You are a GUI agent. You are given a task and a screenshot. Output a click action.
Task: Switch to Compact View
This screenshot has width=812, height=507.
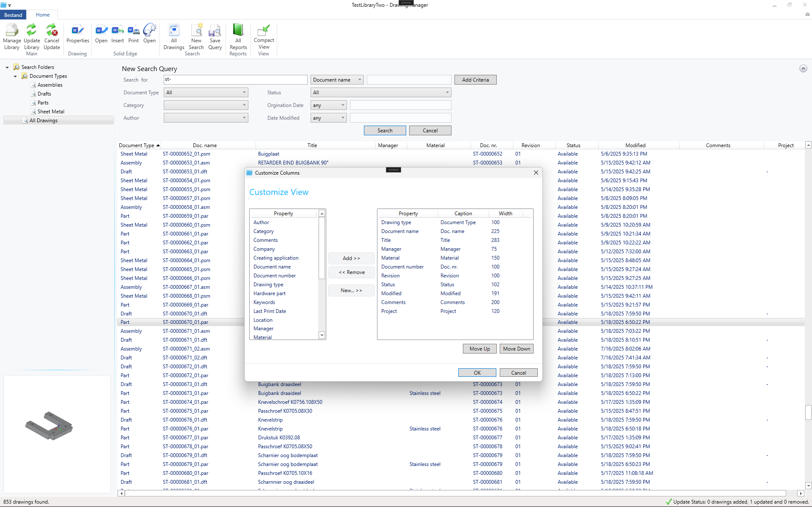[x=264, y=36]
